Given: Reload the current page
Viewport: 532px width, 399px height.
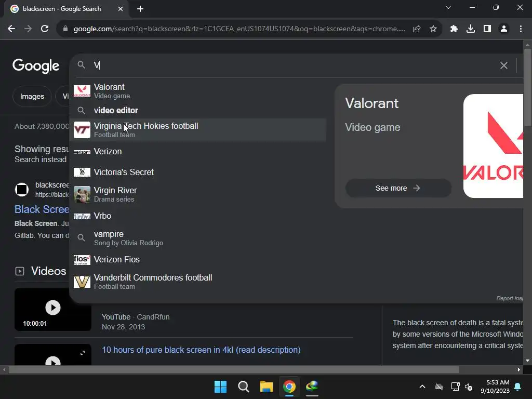Looking at the screenshot, I should click(x=45, y=29).
